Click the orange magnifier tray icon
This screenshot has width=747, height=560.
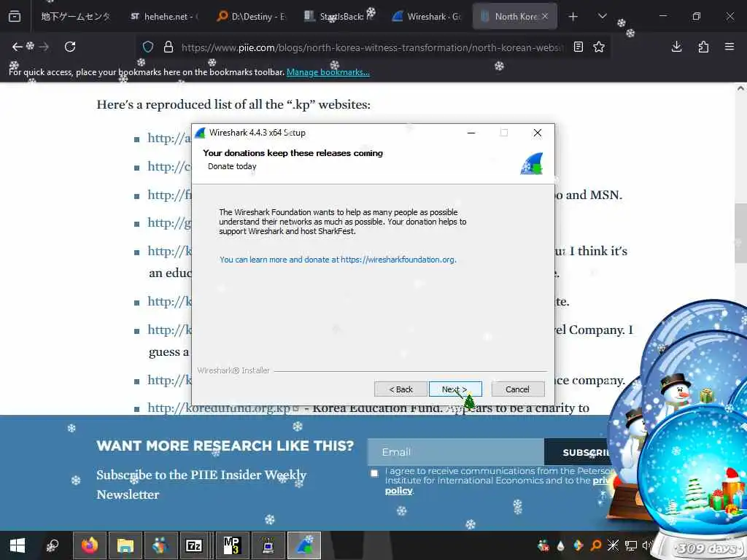pos(595,545)
